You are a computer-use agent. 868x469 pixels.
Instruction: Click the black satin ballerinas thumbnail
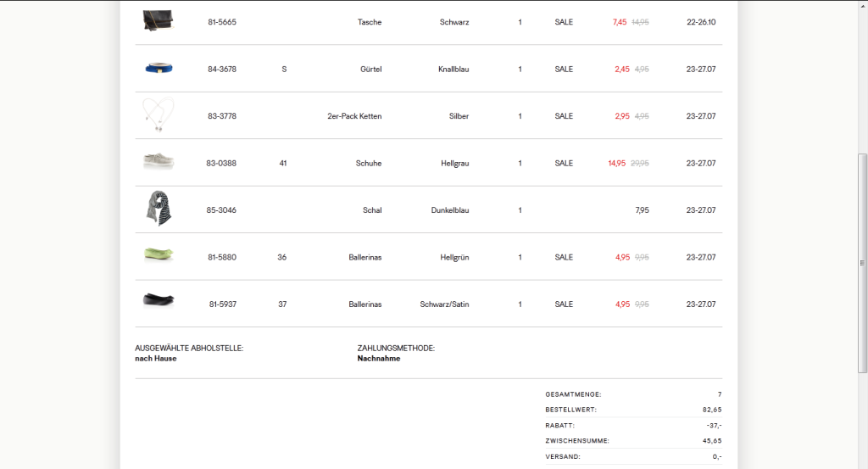tap(159, 300)
